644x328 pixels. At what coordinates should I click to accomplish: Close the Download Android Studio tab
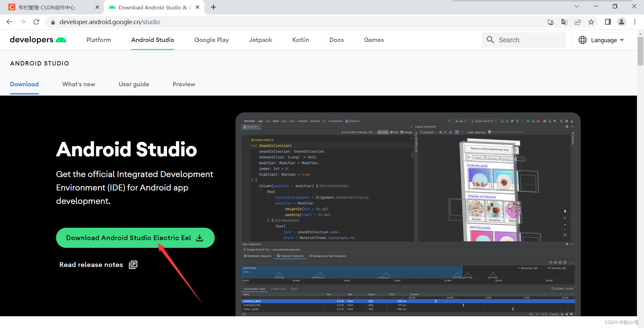tap(198, 7)
